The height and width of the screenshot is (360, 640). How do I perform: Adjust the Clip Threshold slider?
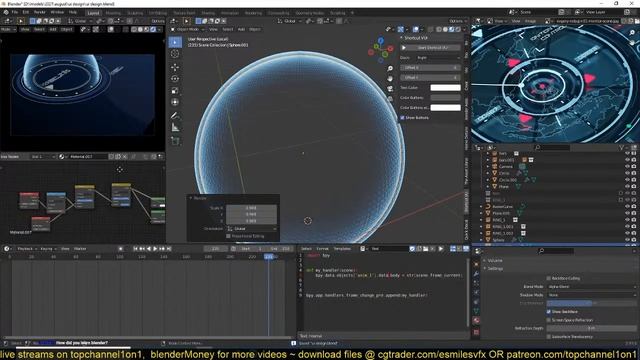591,303
